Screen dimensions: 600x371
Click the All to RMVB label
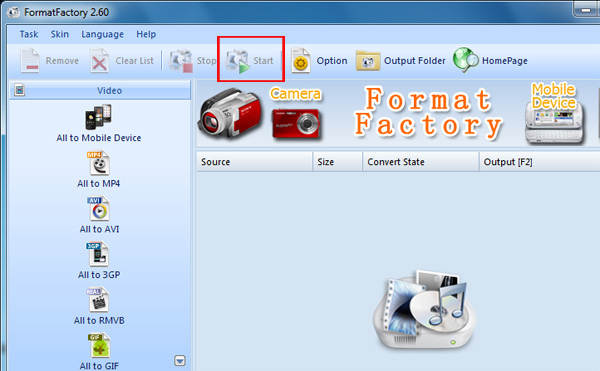[99, 320]
